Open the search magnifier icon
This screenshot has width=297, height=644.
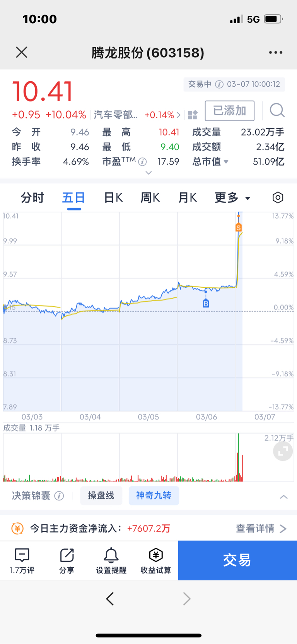[277, 110]
